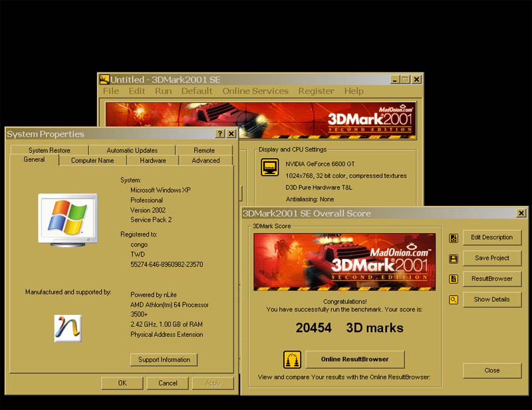The image size is (532, 410).
Task: Select the General tab
Action: 35,159
